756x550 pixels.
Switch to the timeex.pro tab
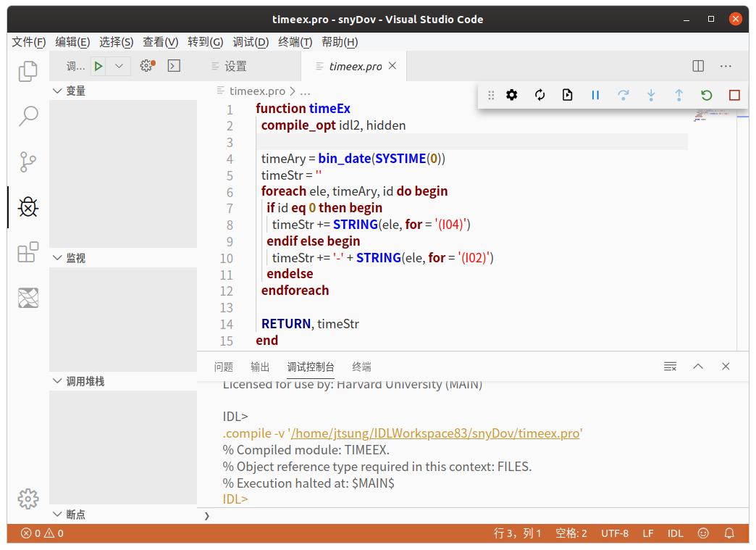356,67
